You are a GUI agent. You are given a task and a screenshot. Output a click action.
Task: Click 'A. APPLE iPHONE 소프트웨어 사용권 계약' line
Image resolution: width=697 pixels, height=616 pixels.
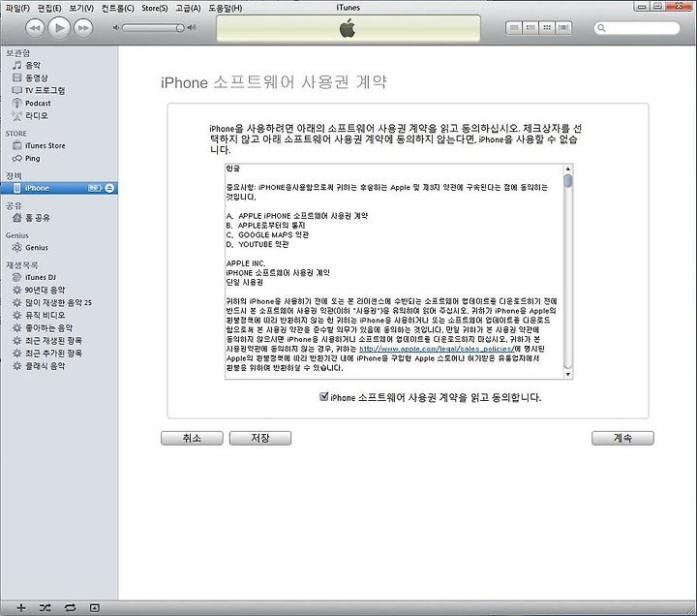point(297,216)
